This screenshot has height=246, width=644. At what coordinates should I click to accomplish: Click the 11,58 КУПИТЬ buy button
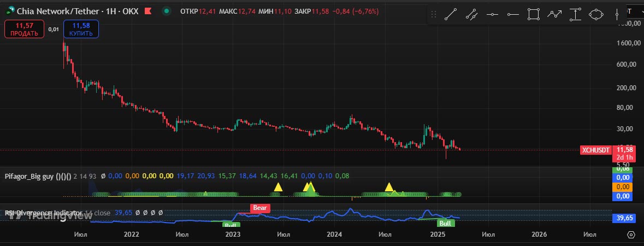tap(81, 29)
